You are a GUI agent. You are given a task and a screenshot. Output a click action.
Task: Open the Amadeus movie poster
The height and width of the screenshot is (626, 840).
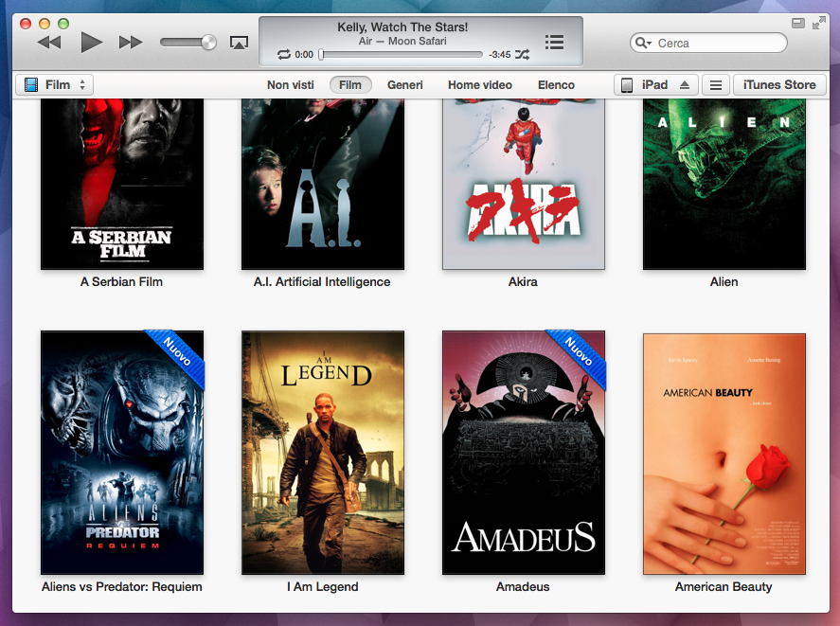(524, 453)
